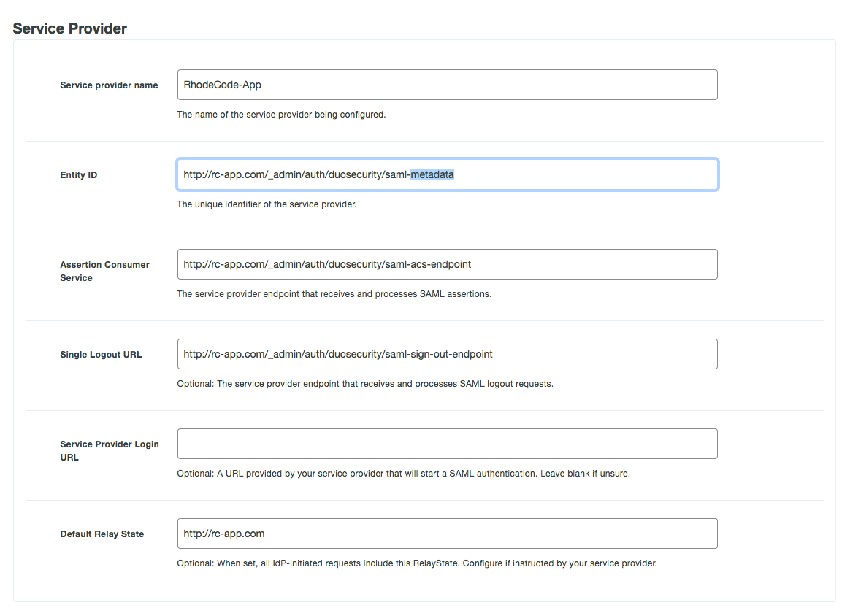Click the Assertion Consumer Service URL field
Viewport: 850px width, 616px height.
pyautogui.click(x=447, y=264)
